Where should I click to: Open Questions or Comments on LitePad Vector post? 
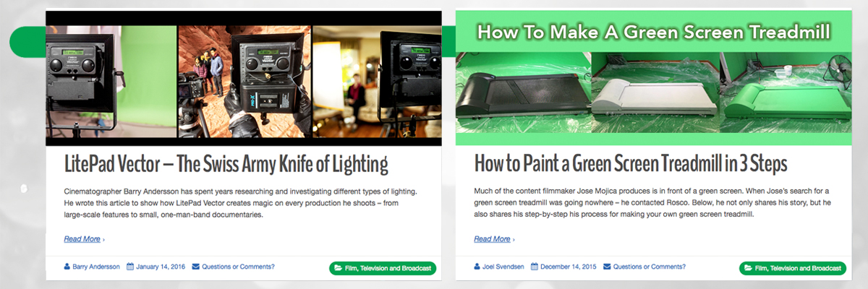(238, 267)
